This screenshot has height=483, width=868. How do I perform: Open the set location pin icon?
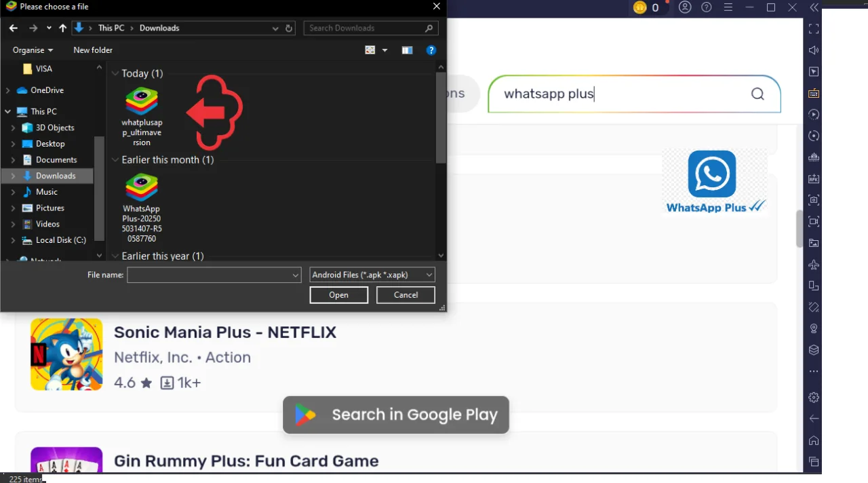coord(814,328)
